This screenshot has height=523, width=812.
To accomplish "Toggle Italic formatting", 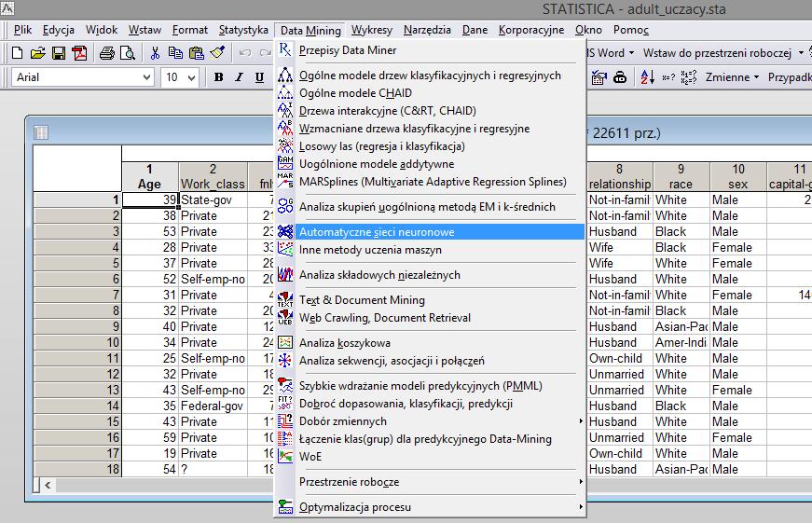I will (x=239, y=77).
